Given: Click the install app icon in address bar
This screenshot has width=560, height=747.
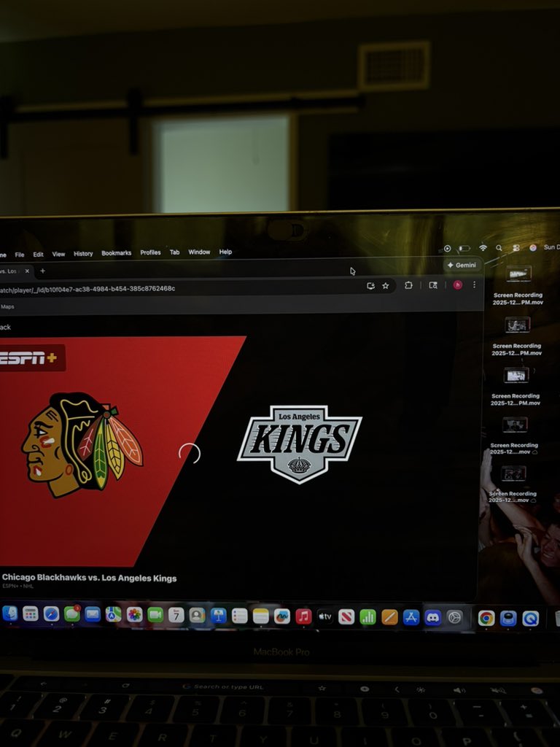Looking at the screenshot, I should (x=370, y=286).
